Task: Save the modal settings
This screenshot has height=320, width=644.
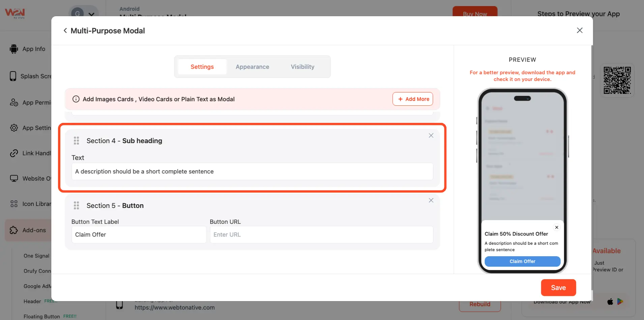Action: tap(558, 288)
